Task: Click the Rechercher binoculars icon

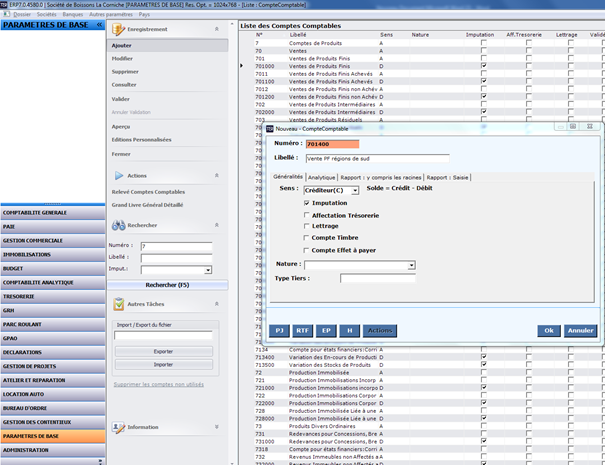Action: 118,225
